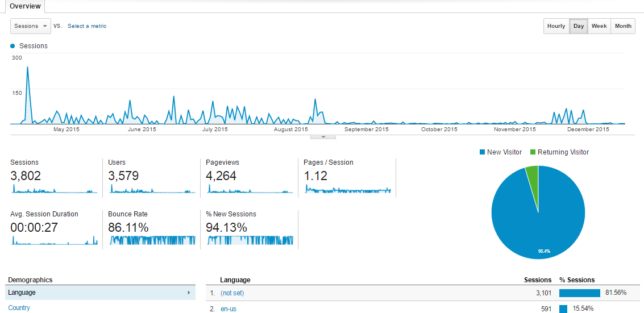Open the Avg. Session Duration sparkline

coord(54,240)
